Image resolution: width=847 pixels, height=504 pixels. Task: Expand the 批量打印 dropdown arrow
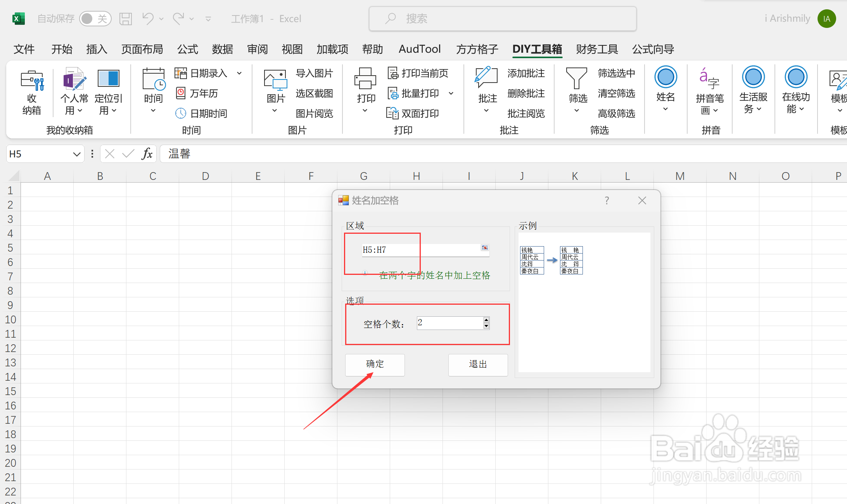(451, 93)
